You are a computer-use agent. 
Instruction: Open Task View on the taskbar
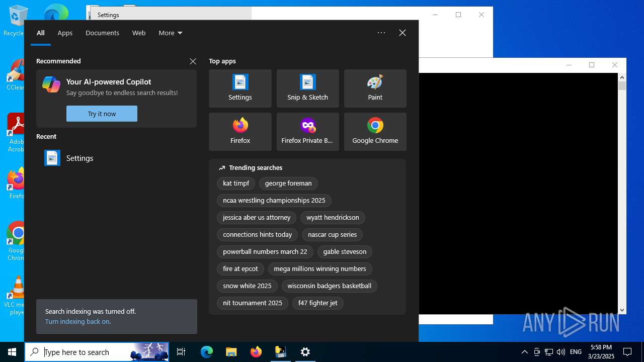[181, 352]
